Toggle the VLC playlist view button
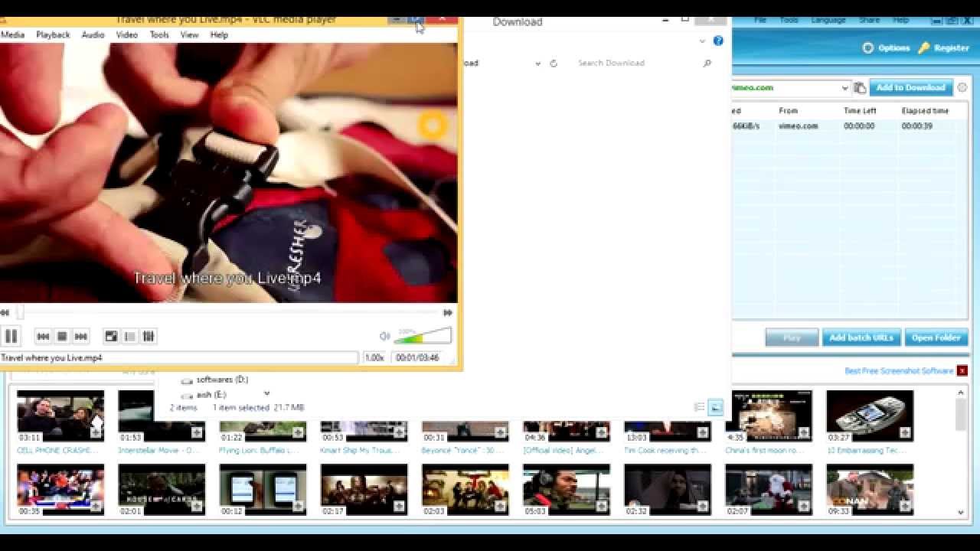The image size is (980, 551). [x=129, y=336]
